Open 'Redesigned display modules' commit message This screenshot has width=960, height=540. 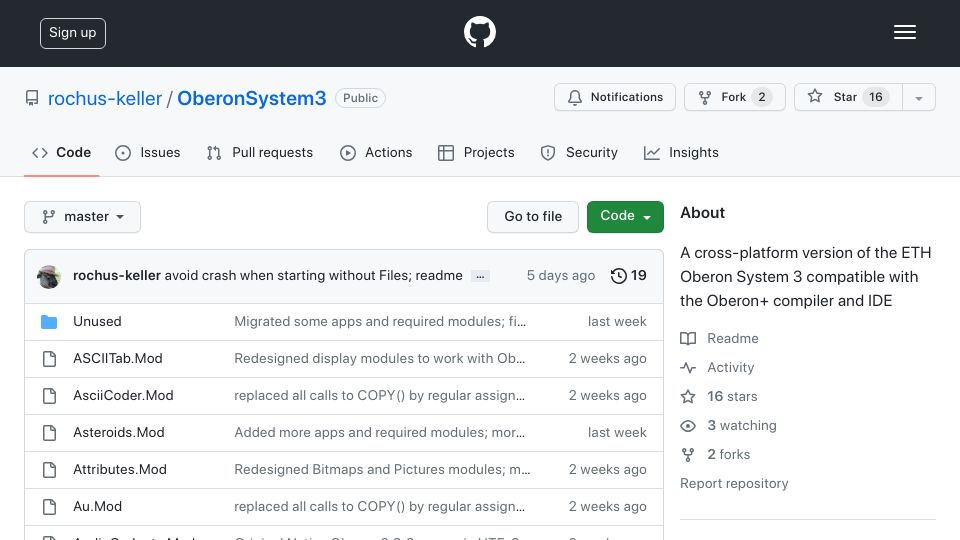click(380, 359)
